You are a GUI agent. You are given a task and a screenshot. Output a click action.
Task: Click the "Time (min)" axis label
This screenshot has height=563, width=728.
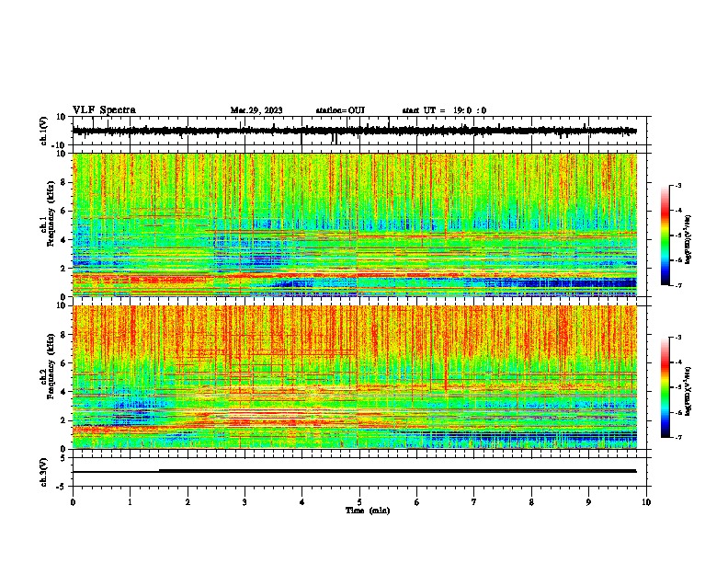pyautogui.click(x=368, y=511)
